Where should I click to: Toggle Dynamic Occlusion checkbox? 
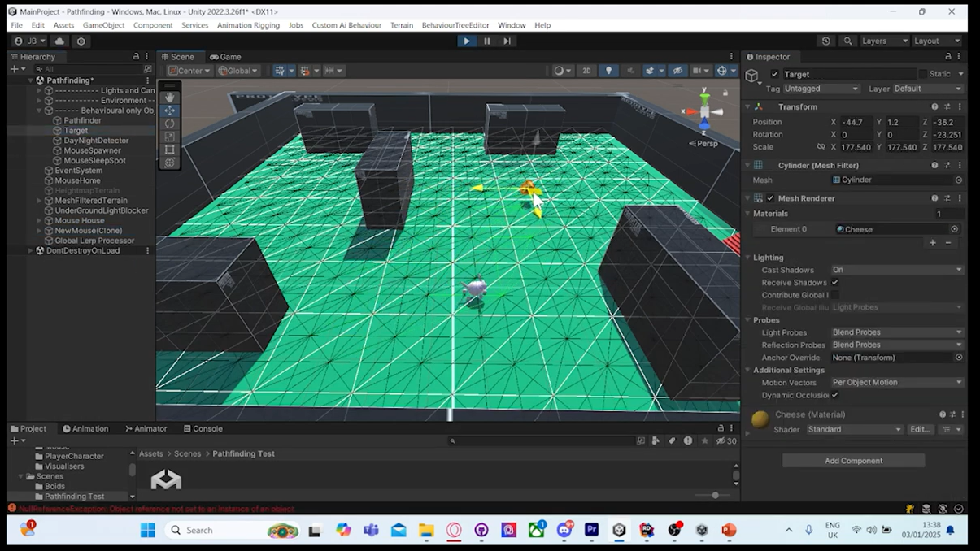(x=835, y=395)
